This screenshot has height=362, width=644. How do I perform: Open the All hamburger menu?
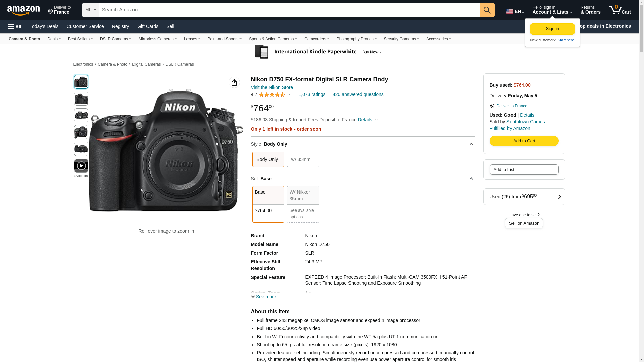pos(15,27)
